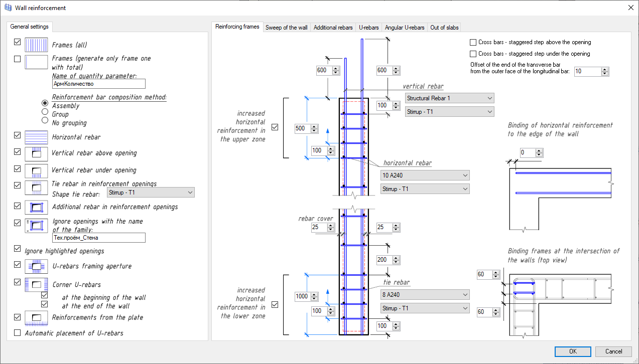Click the Additional rebar in openings icon

click(37, 207)
